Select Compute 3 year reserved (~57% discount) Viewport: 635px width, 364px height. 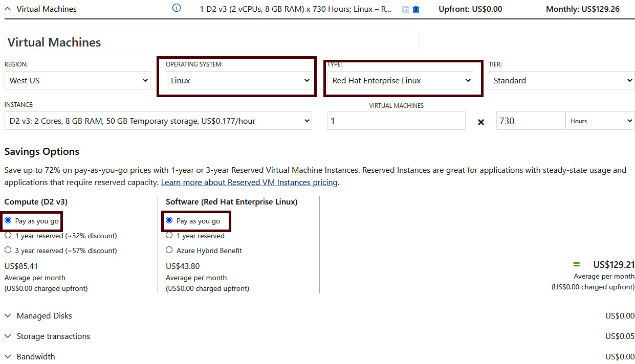[8, 250]
